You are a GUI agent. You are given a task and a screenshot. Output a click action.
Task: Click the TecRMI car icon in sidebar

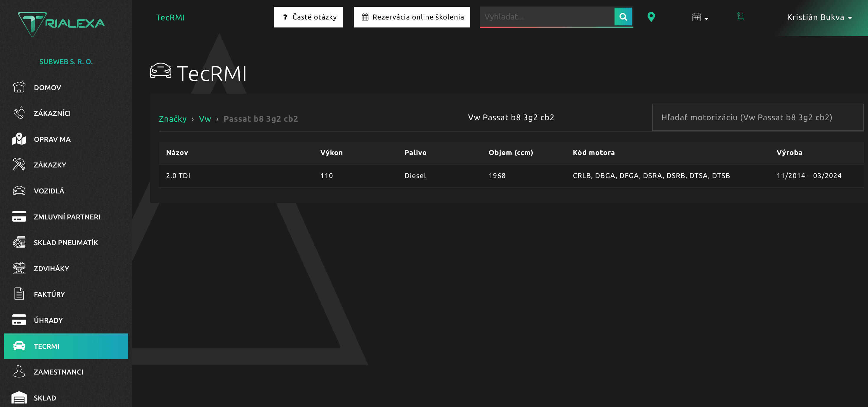pyautogui.click(x=19, y=346)
